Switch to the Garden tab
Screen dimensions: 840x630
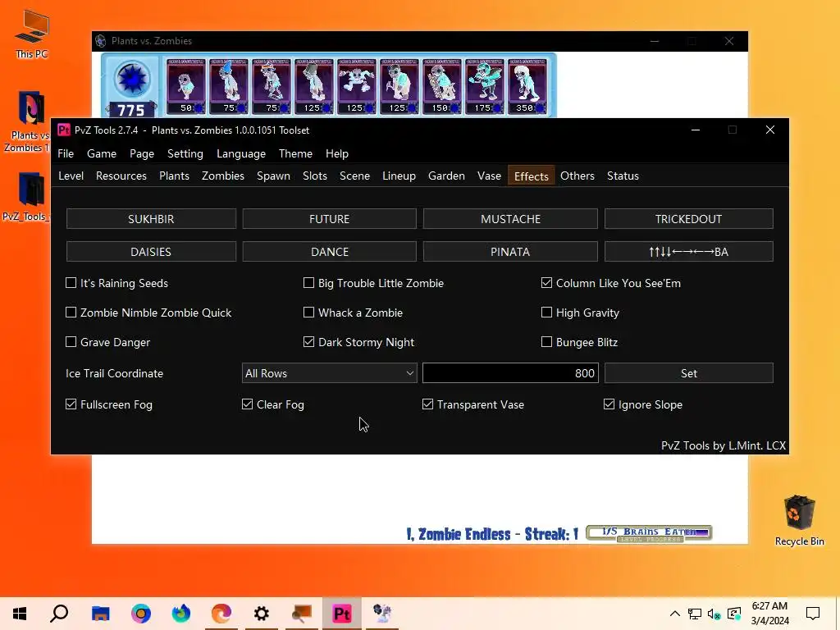coord(446,176)
